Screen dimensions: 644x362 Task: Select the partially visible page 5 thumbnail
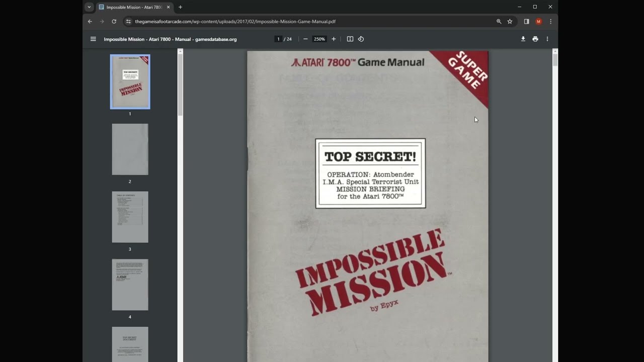(x=130, y=344)
